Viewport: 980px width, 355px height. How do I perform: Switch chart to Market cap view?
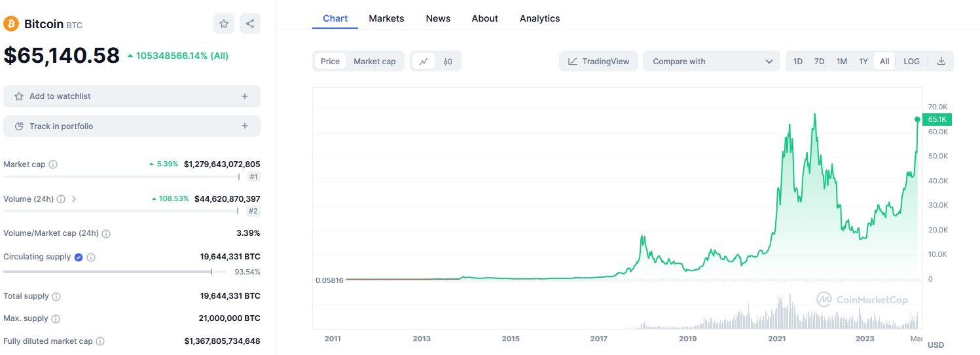[374, 62]
